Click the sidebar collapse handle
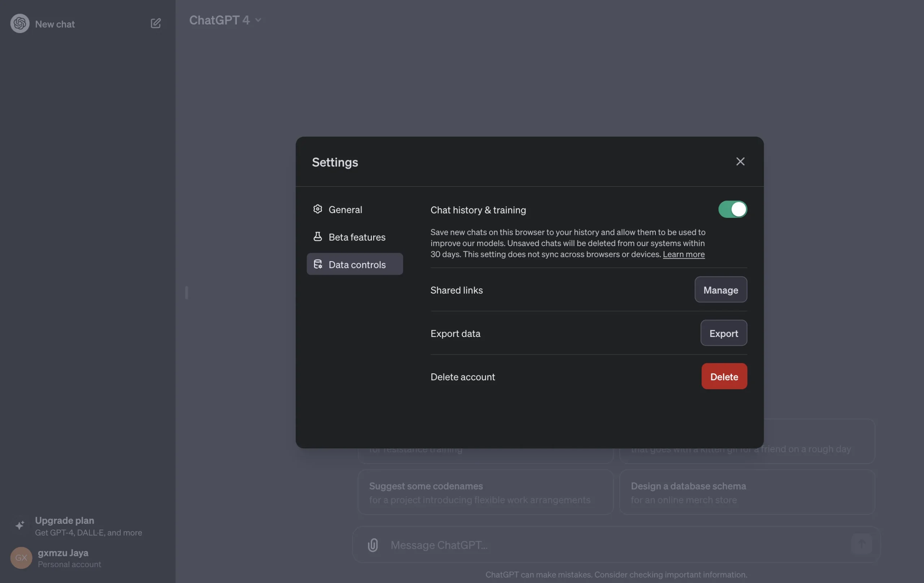 point(187,293)
